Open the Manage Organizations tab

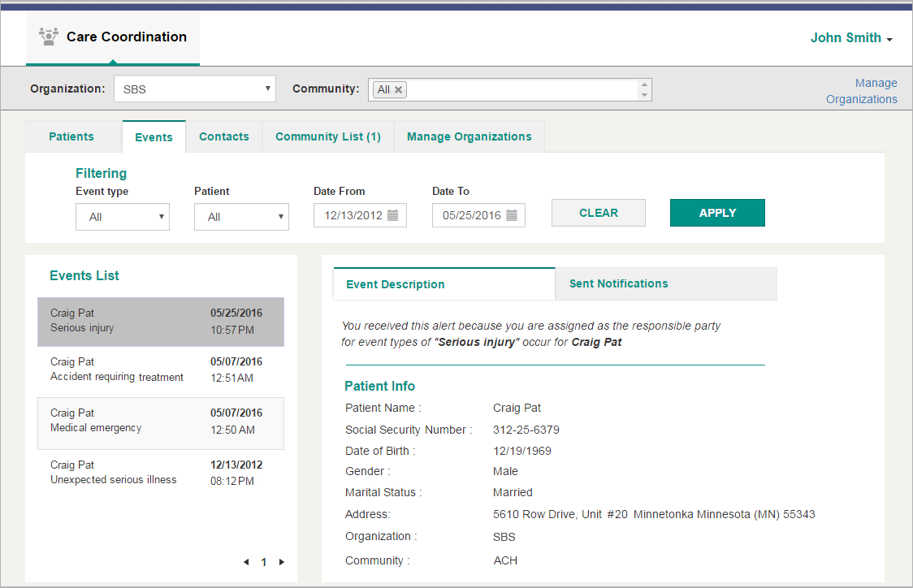click(x=469, y=136)
